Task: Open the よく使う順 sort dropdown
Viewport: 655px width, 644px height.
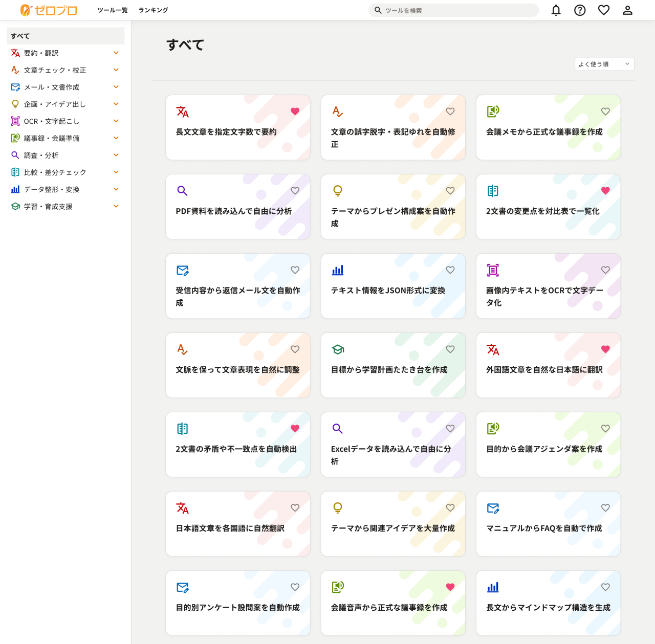Action: (604, 63)
